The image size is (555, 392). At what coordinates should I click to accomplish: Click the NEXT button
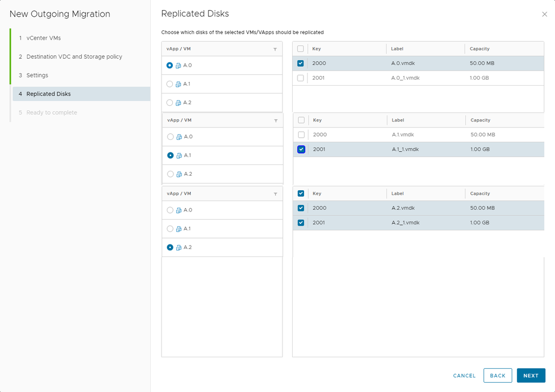pos(531,376)
